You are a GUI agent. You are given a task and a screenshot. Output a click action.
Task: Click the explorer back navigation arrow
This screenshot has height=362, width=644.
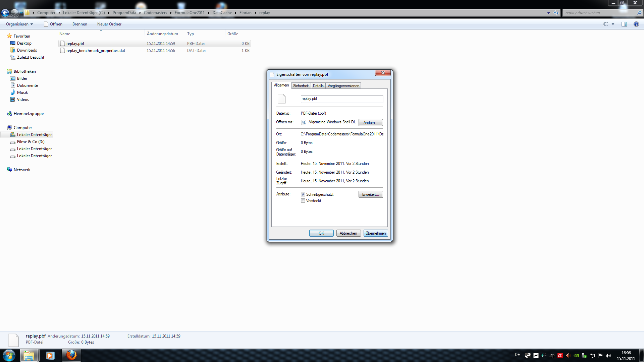click(5, 13)
